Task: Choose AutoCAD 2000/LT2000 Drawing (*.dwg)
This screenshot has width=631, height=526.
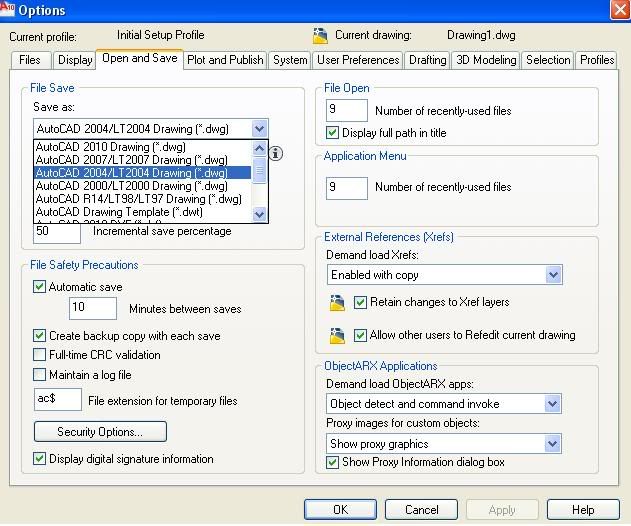Action: click(143, 186)
